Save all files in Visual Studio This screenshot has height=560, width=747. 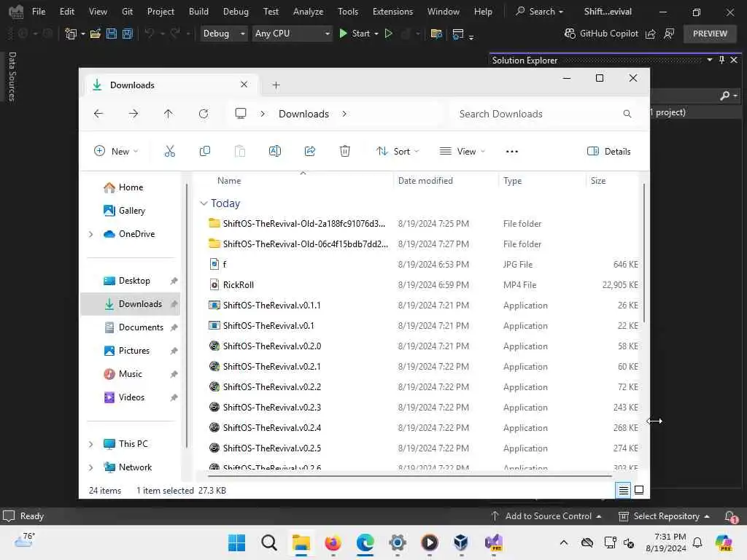[x=127, y=34]
